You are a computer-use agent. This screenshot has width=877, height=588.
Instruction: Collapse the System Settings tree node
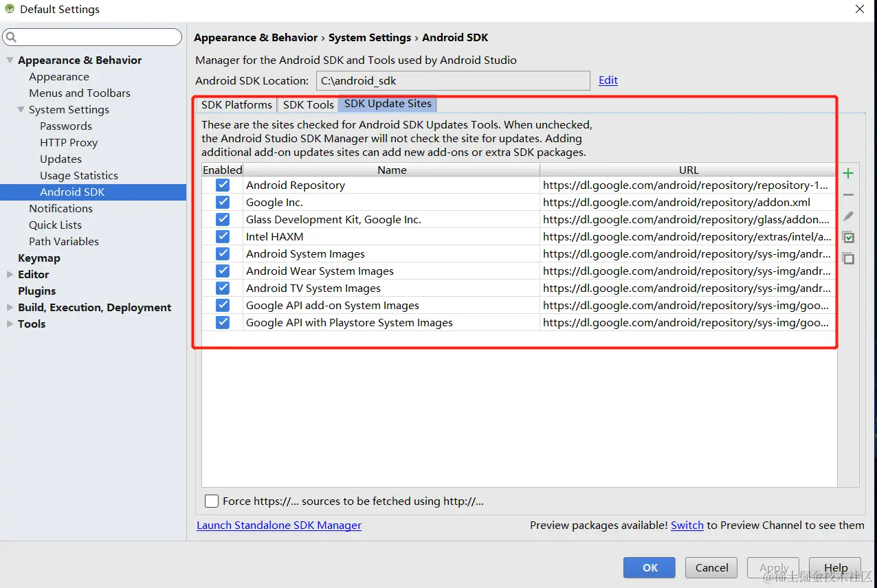click(21, 110)
